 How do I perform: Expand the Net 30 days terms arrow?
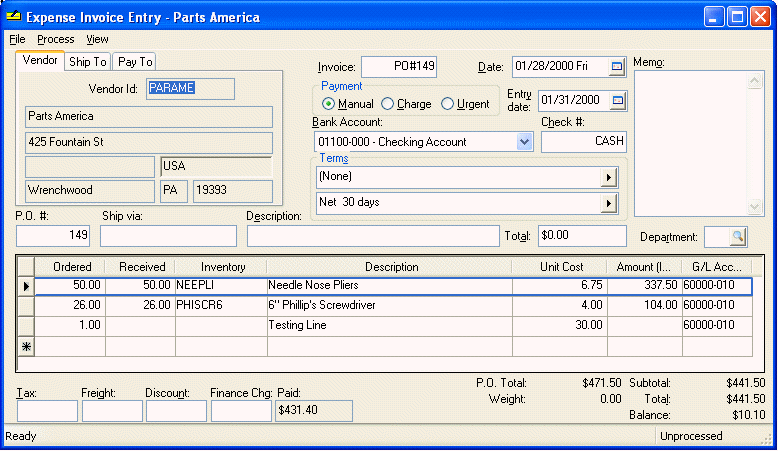(x=608, y=203)
